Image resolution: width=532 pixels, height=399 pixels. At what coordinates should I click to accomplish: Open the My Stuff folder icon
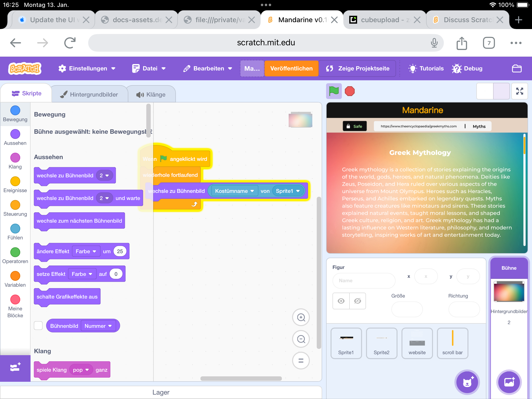click(x=516, y=68)
